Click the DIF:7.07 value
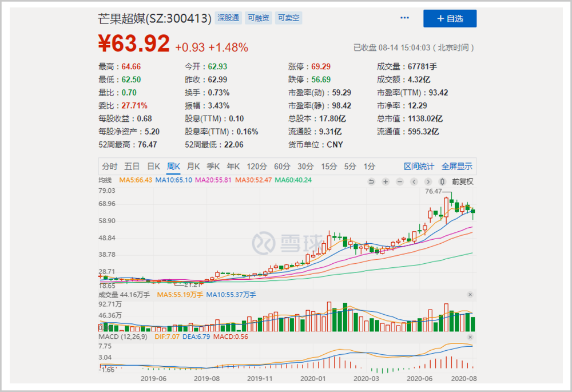The width and height of the screenshot is (572, 392). coord(167,337)
